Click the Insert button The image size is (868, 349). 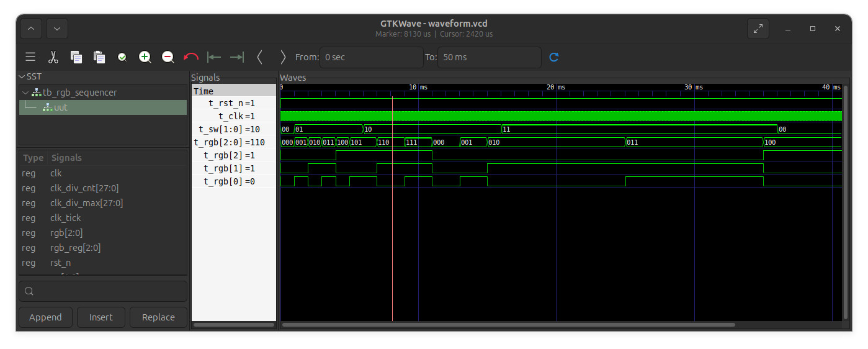click(x=101, y=317)
